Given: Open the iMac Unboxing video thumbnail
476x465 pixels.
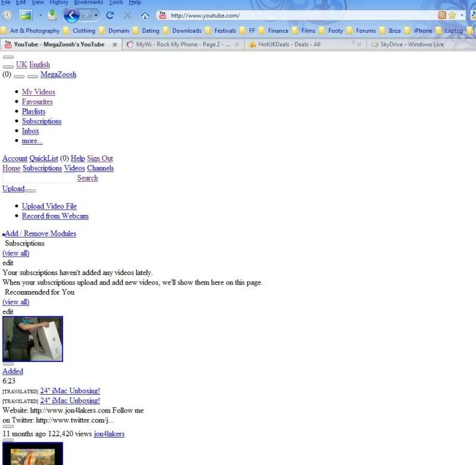Looking at the screenshot, I should [x=33, y=339].
